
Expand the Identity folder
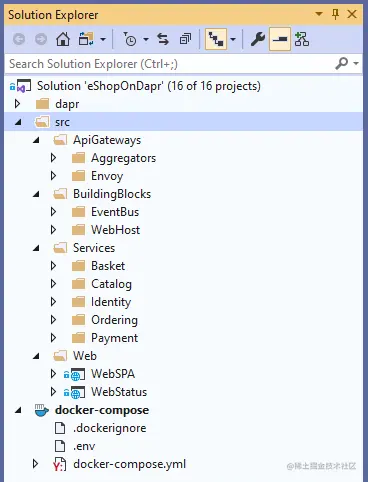point(53,302)
